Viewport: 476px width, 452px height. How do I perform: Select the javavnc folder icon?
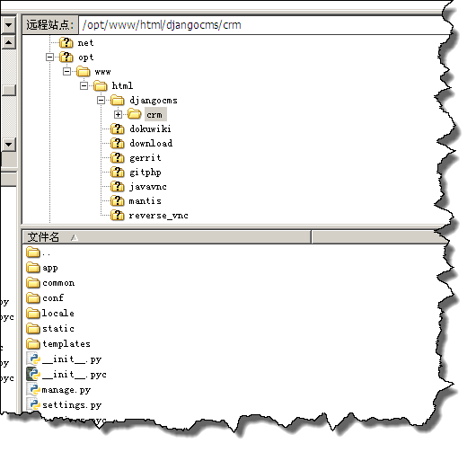coord(117,187)
